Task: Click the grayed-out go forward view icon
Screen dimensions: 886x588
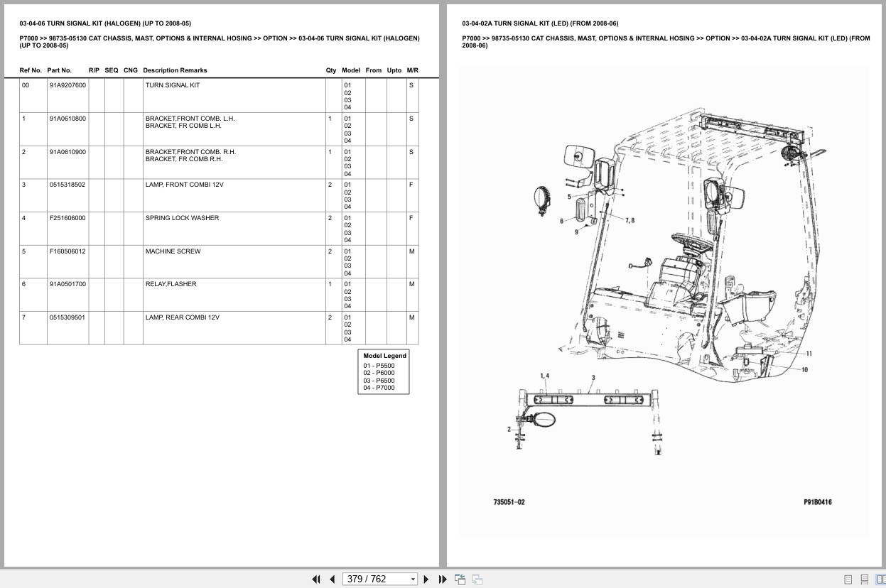Action: click(x=477, y=579)
